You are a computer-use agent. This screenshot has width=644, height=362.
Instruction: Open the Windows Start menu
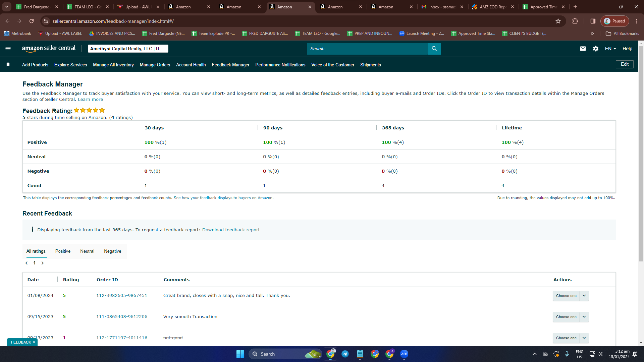point(240,354)
